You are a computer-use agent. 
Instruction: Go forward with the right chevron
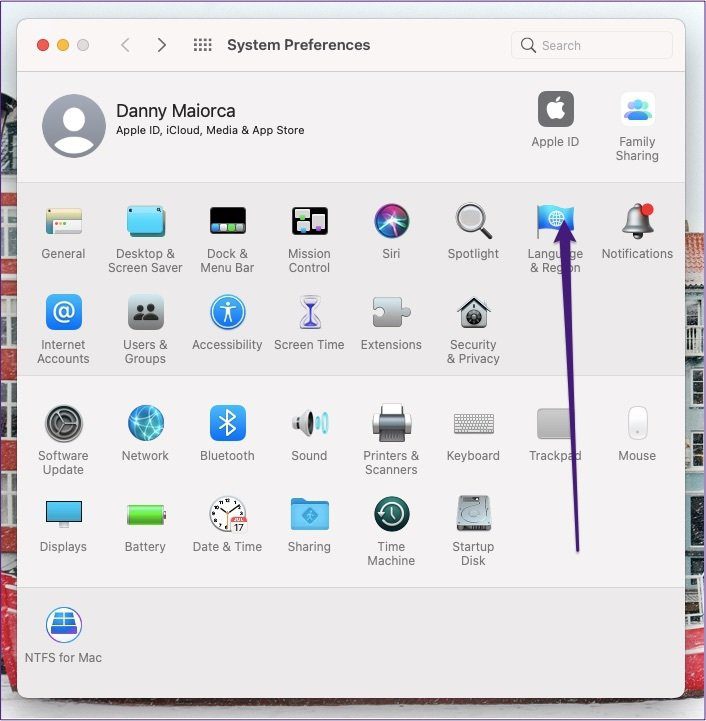point(161,45)
